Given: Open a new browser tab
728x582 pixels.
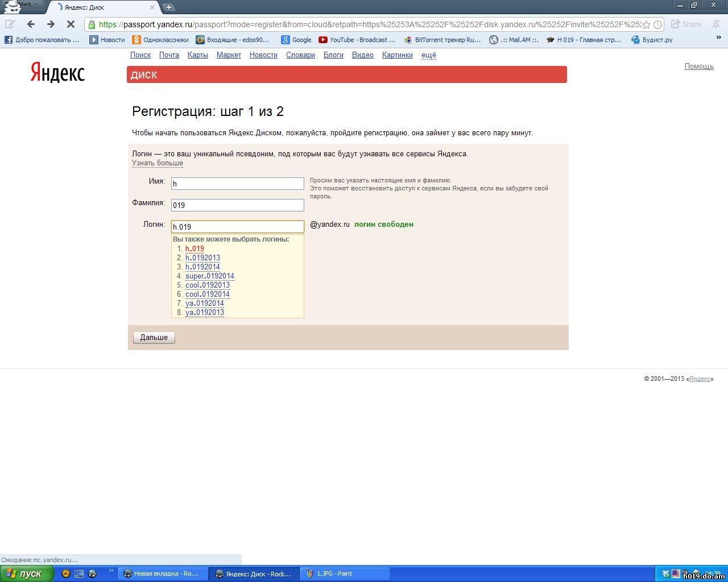Looking at the screenshot, I should tap(169, 7).
